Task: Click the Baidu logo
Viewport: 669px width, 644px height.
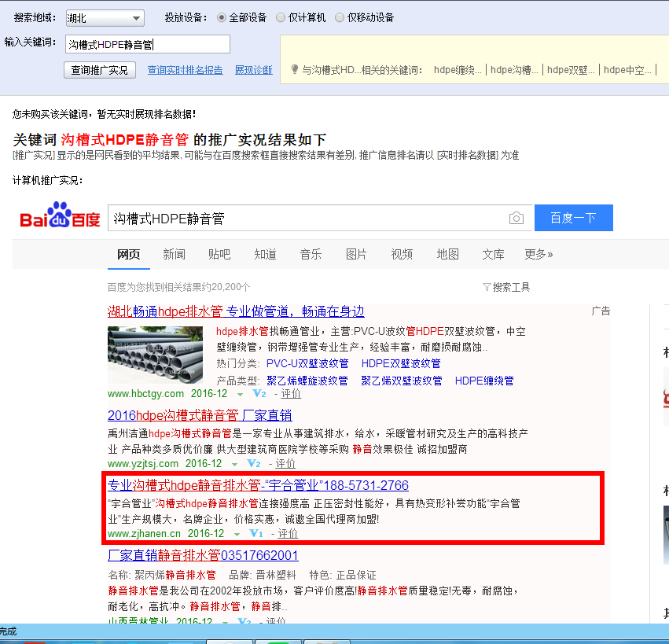Action: [x=60, y=215]
